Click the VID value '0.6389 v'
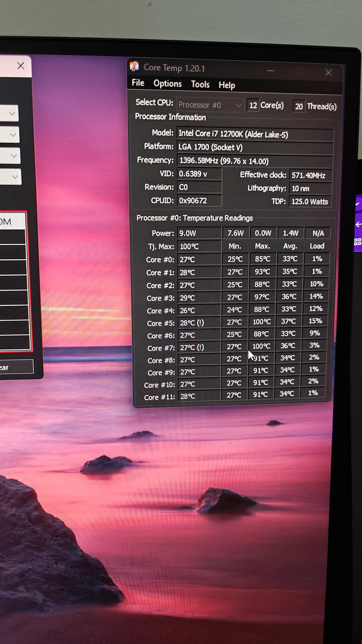Viewport: 362px width, 644px height. [x=199, y=174]
